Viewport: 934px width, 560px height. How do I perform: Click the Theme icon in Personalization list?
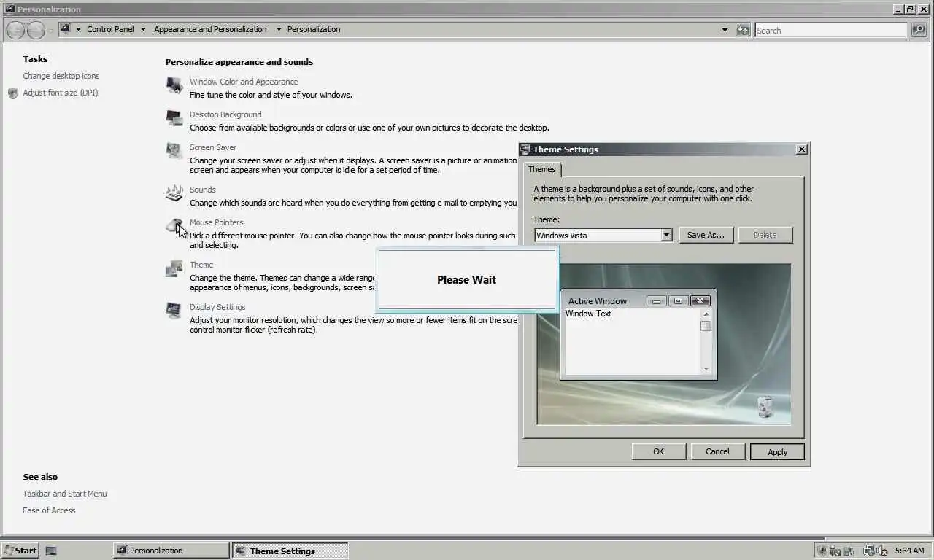pos(174,268)
